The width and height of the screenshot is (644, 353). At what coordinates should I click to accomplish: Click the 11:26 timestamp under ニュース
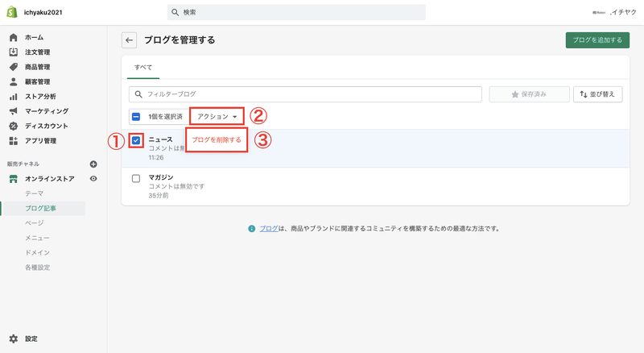click(x=156, y=158)
